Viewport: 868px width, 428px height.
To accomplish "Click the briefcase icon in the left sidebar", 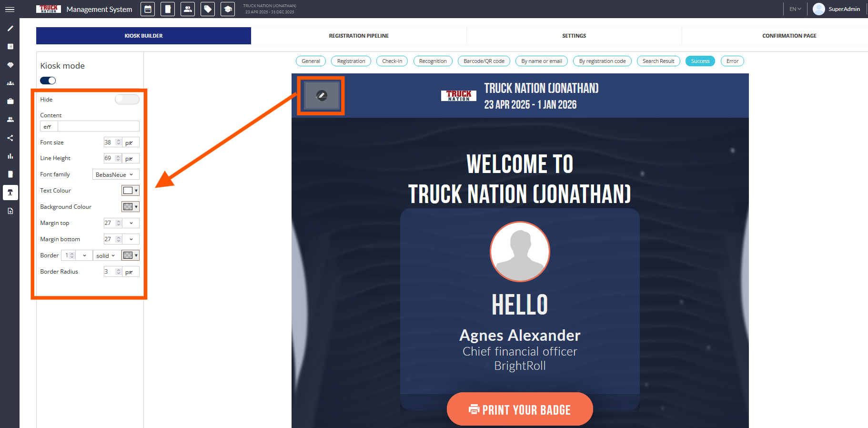I will 10,101.
